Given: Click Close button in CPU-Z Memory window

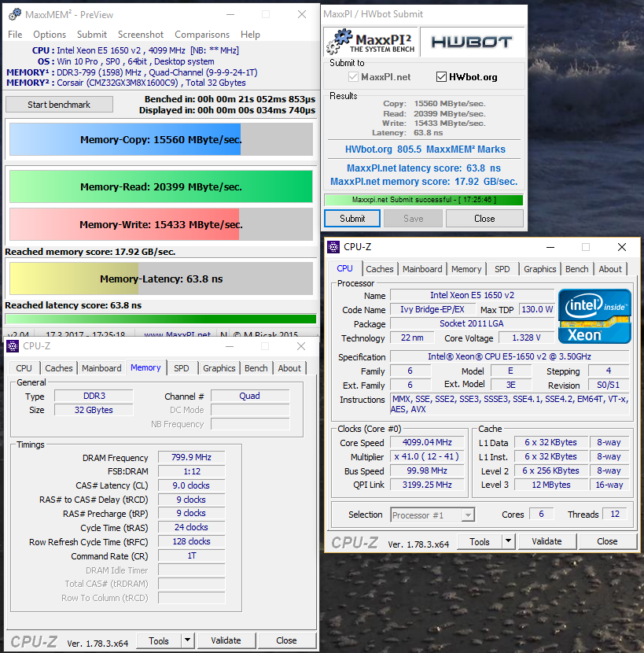Looking at the screenshot, I should click(286, 640).
